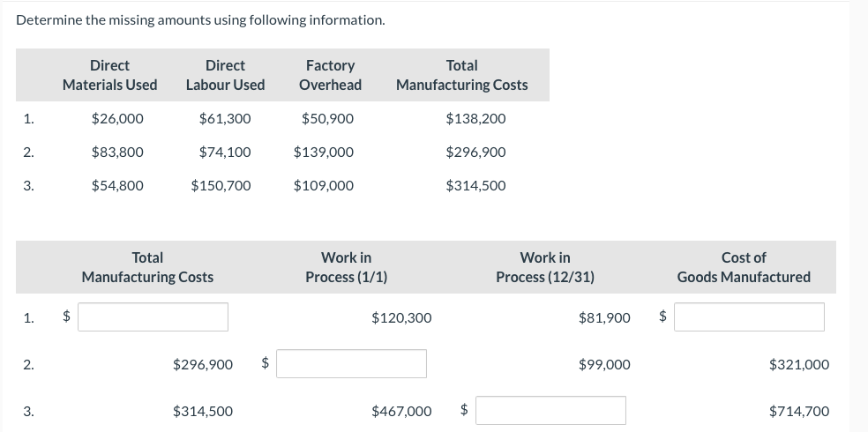The width and height of the screenshot is (868, 432).
Task: Select the Direct Labour Used column header
Action: tap(225, 75)
